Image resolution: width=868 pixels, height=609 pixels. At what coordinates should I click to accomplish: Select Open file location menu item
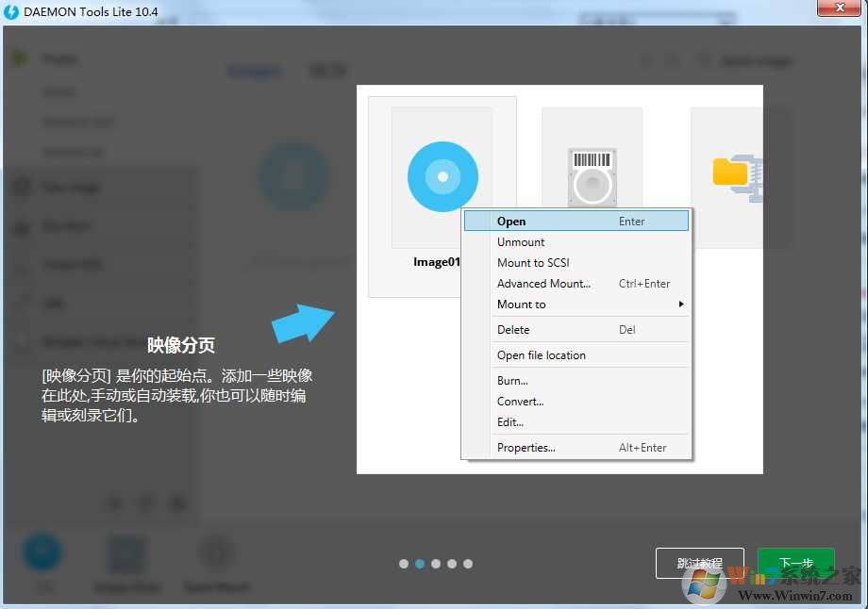click(542, 355)
